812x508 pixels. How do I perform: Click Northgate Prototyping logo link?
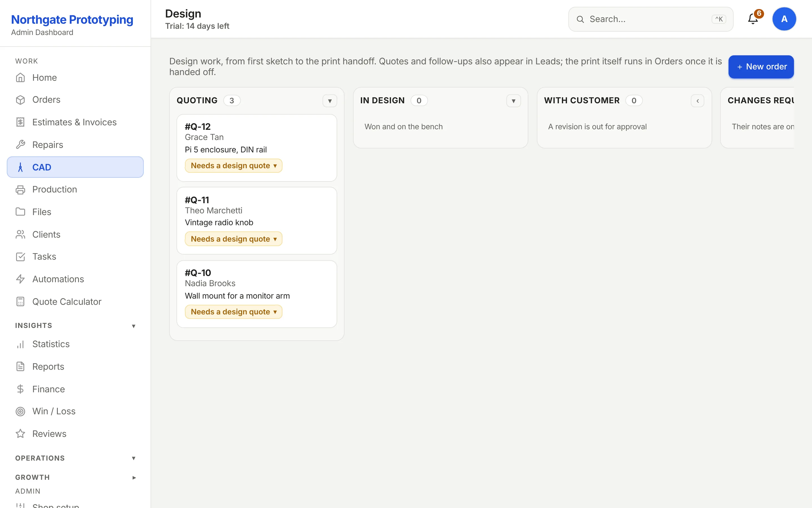pos(72,19)
